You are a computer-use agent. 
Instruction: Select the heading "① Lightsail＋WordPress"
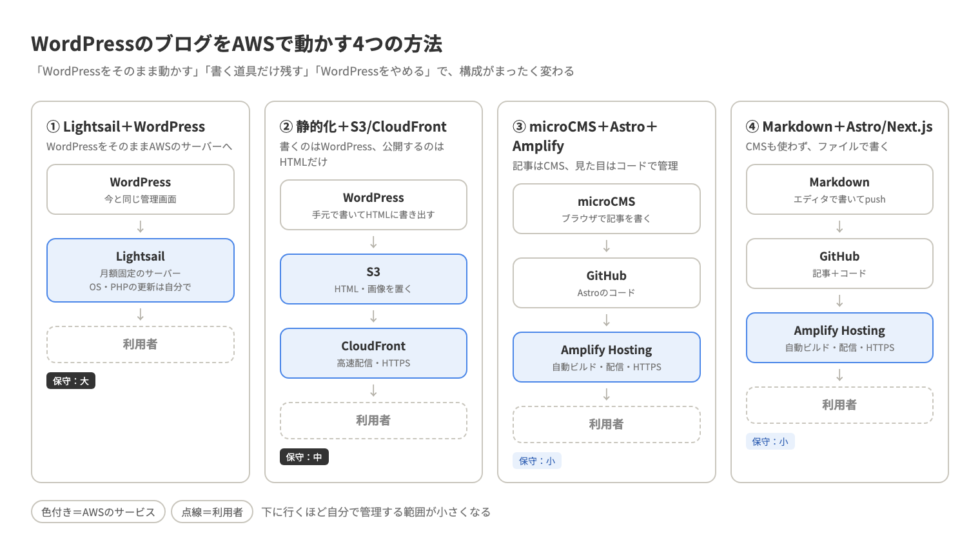[126, 126]
